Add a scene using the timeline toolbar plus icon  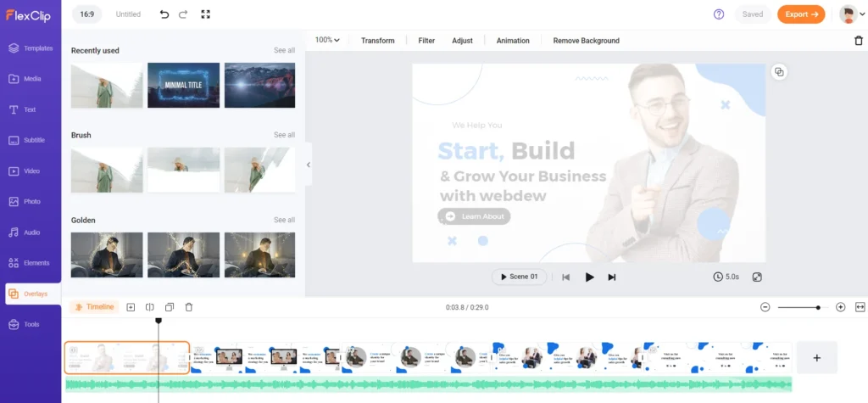point(131,307)
